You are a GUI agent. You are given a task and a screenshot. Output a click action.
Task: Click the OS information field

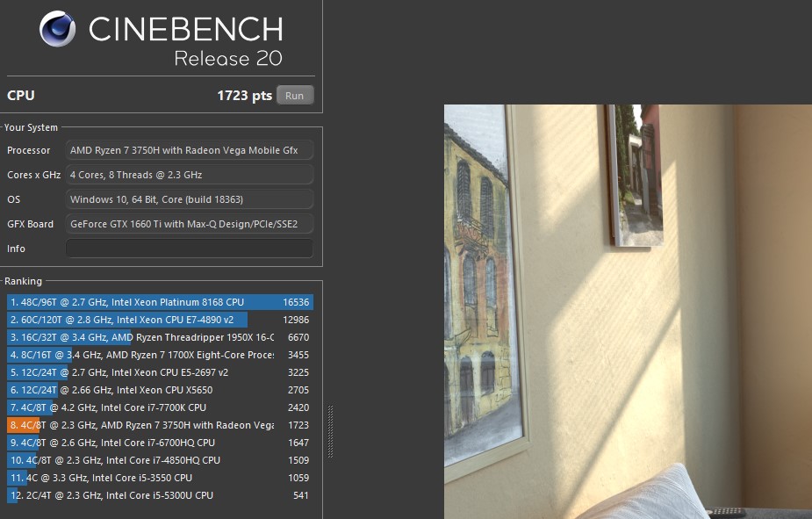pyautogui.click(x=190, y=199)
